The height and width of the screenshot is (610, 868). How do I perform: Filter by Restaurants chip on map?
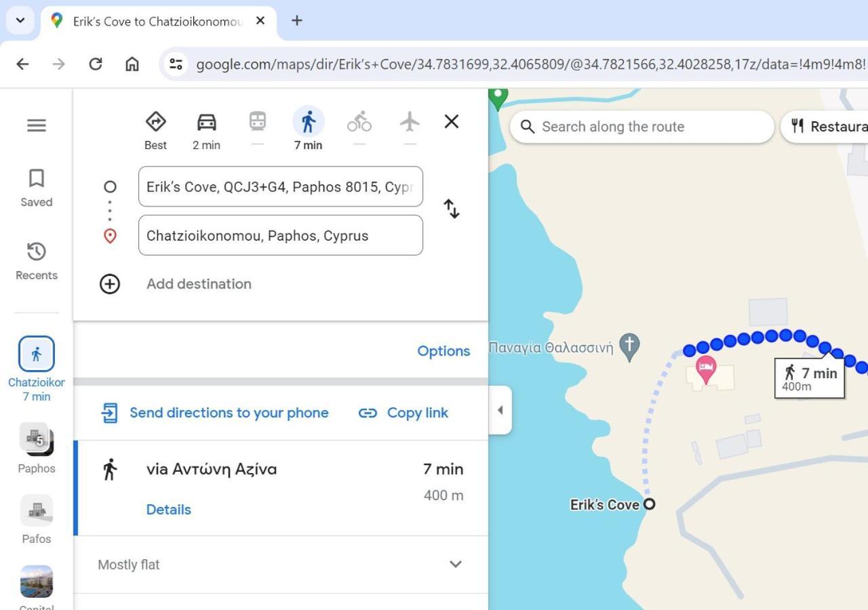click(x=825, y=127)
